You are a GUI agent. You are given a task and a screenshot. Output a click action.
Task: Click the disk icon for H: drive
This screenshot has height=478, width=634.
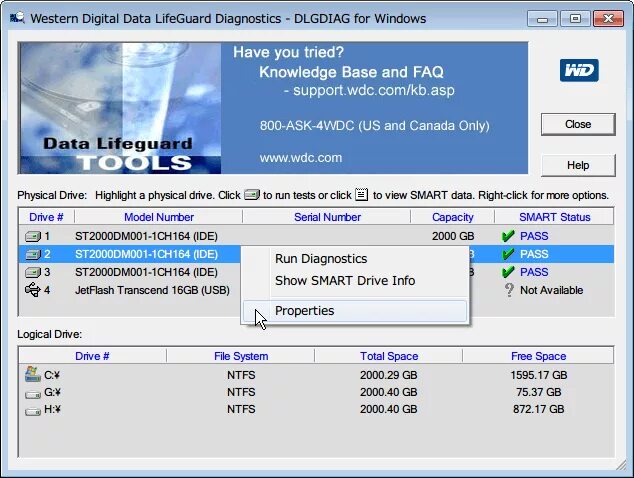point(33,411)
